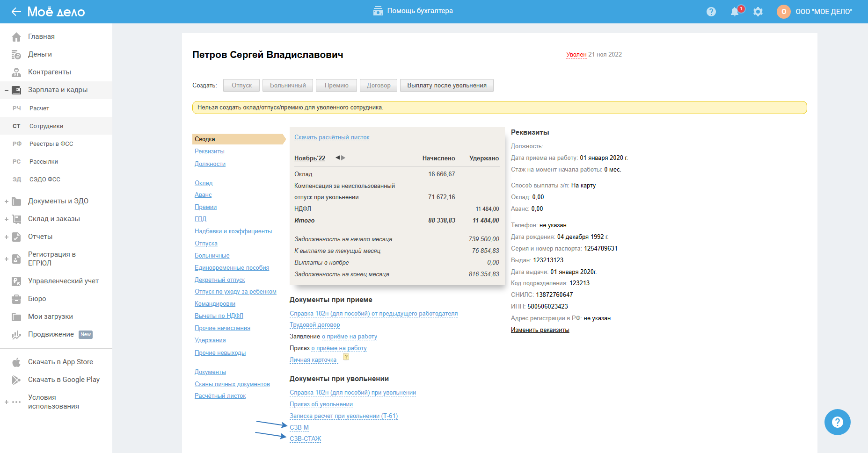Open Изменить реквизиты link
The height and width of the screenshot is (453, 868).
click(540, 330)
